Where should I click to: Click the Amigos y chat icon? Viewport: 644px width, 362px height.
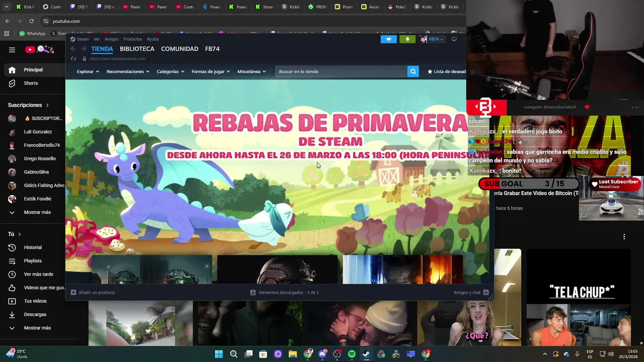[486, 292]
